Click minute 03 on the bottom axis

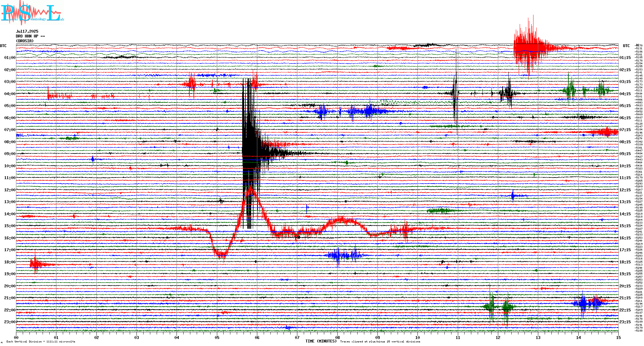coord(137,337)
